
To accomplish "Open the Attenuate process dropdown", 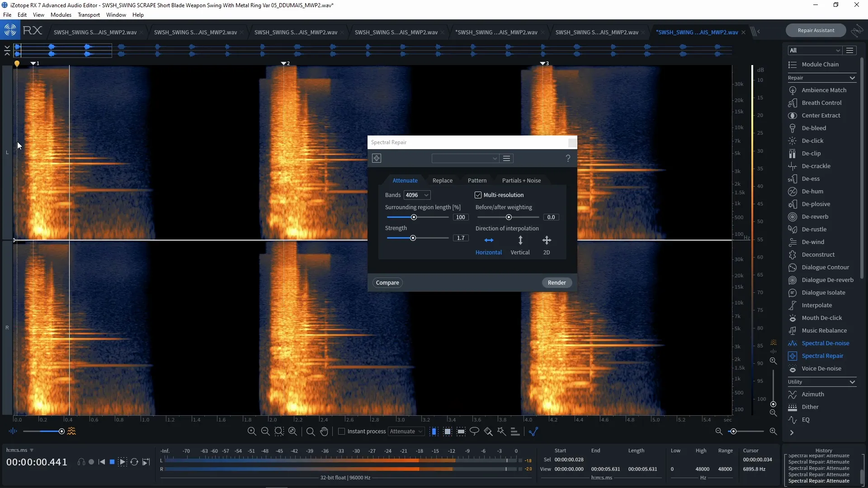I will point(406,432).
